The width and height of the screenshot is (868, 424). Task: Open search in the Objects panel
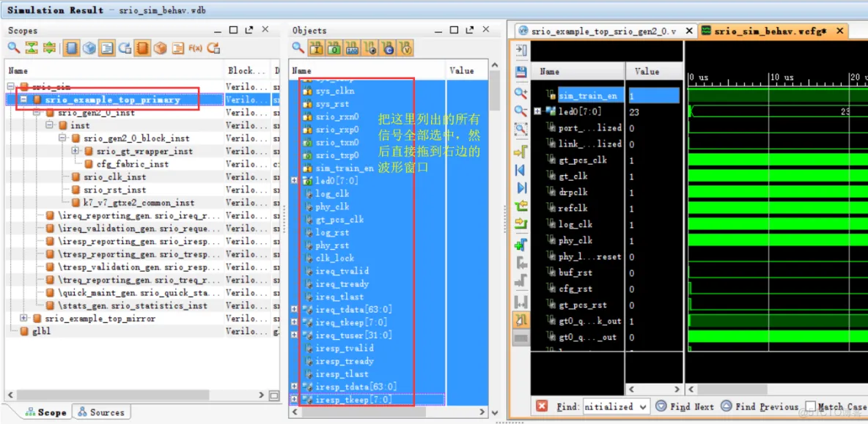(x=298, y=48)
